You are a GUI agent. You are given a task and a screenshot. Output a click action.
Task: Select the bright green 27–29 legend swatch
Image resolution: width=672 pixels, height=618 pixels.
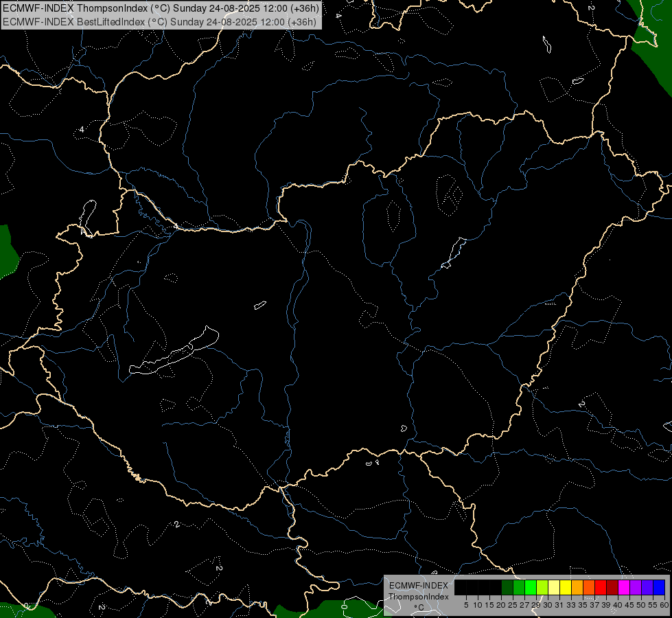[x=531, y=587]
